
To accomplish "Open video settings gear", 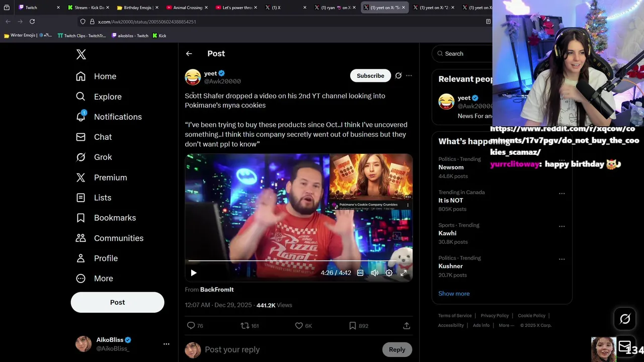I will coord(389,273).
